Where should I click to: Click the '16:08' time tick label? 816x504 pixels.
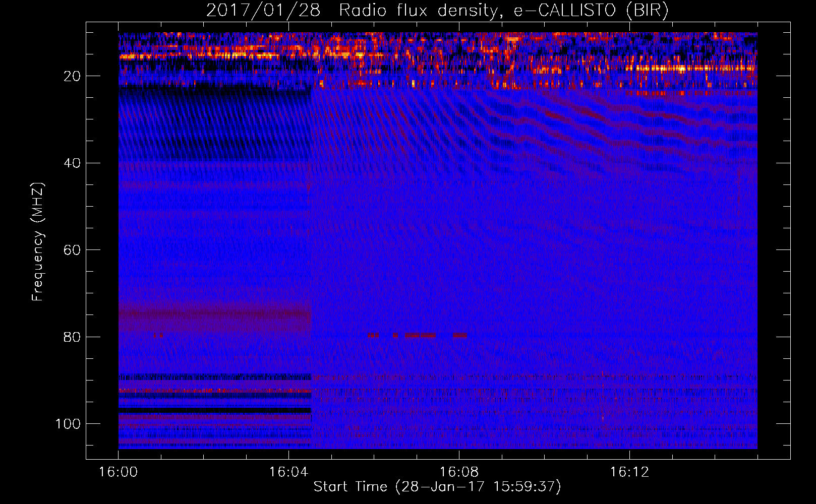pyautogui.click(x=459, y=472)
